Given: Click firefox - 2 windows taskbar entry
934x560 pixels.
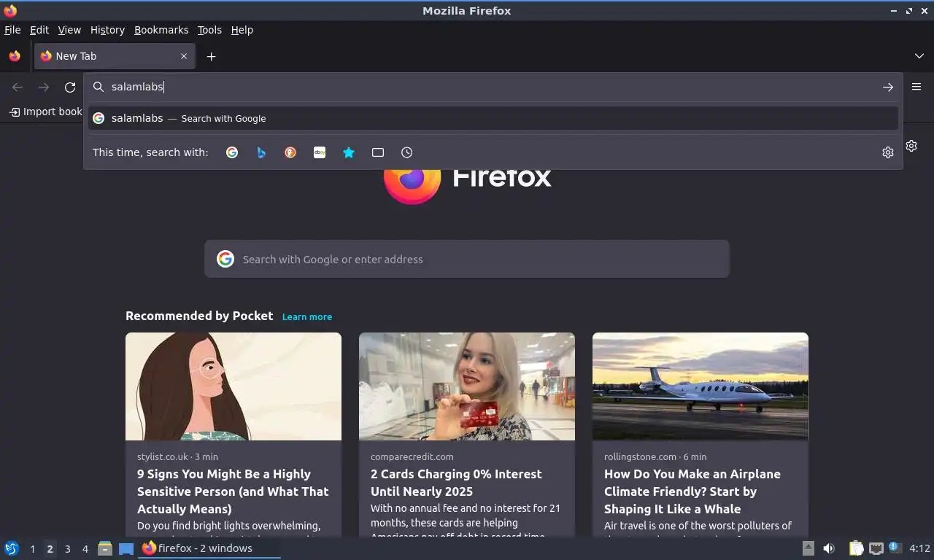Looking at the screenshot, I should 210,548.
